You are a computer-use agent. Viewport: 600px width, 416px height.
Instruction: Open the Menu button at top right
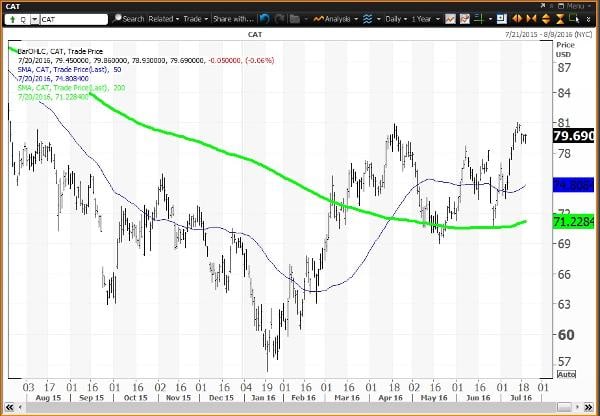(x=578, y=5)
